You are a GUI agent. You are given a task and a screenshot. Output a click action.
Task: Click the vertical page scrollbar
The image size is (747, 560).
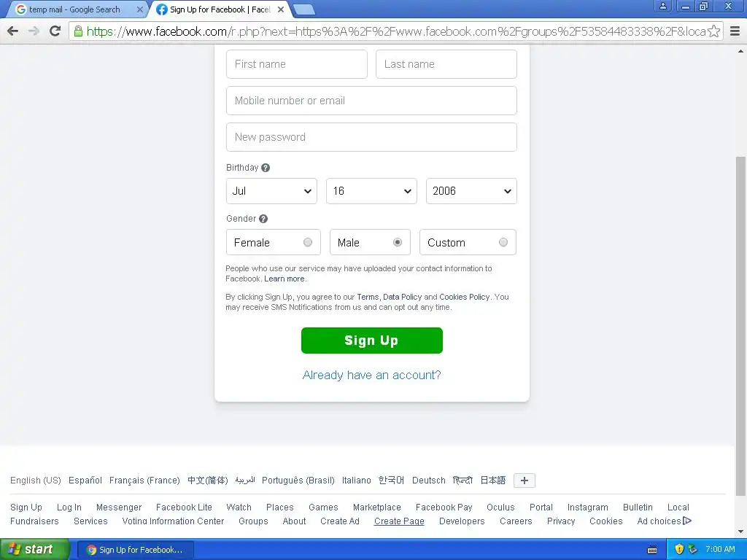pos(740,325)
